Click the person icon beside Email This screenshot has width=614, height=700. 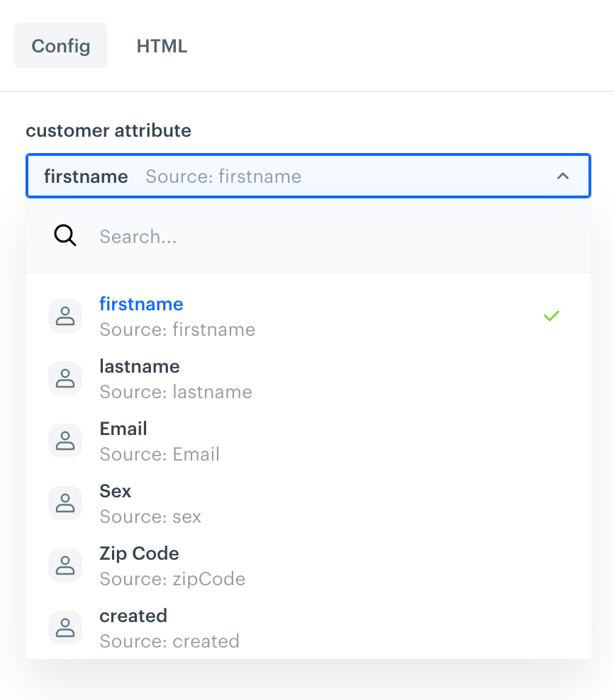click(x=65, y=441)
